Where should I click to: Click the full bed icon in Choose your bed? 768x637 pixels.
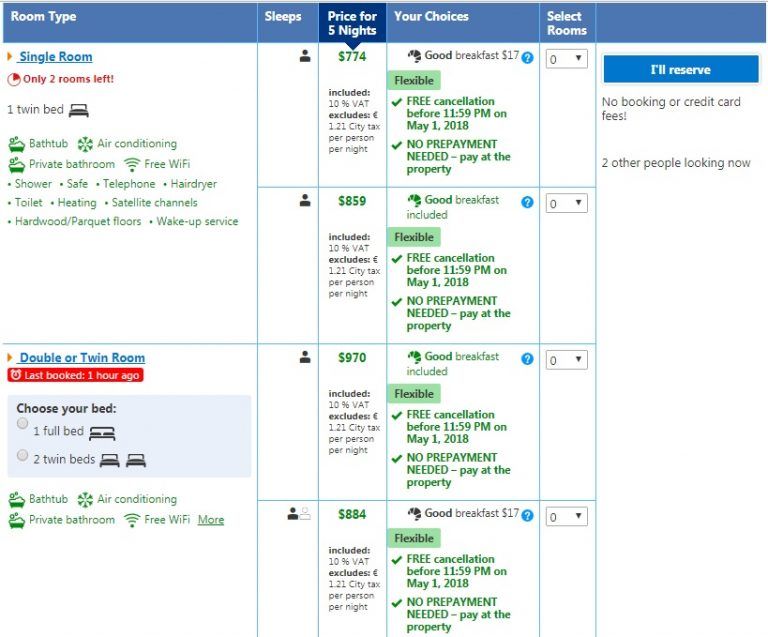coord(102,433)
